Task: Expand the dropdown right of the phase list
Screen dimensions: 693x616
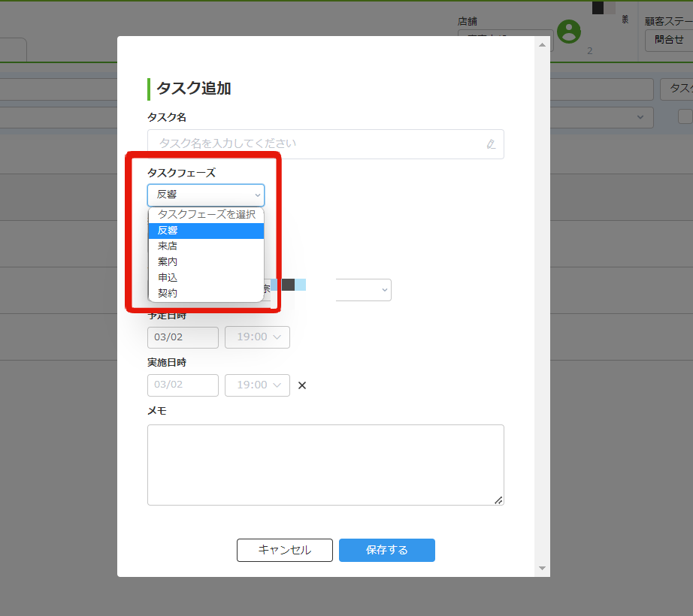Action: tap(363, 290)
